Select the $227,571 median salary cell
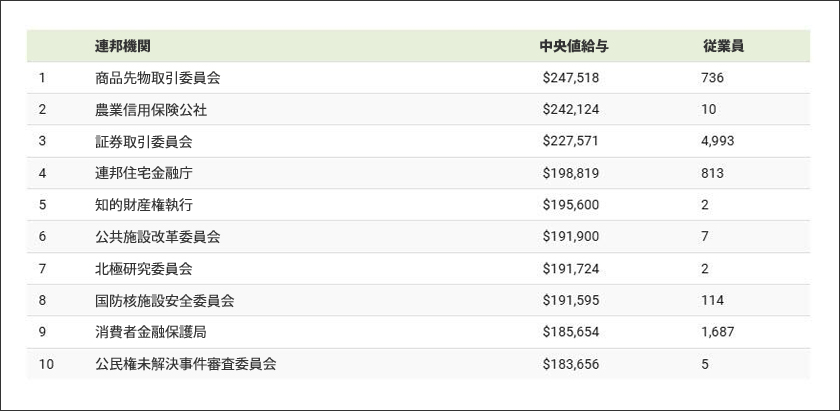This screenshot has height=411, width=840. coord(570,141)
